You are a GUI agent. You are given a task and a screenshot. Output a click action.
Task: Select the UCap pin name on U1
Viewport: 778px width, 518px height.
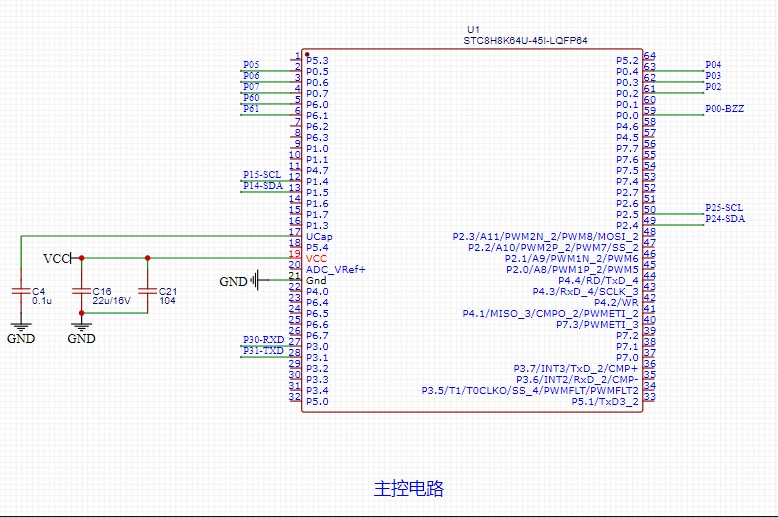click(319, 236)
